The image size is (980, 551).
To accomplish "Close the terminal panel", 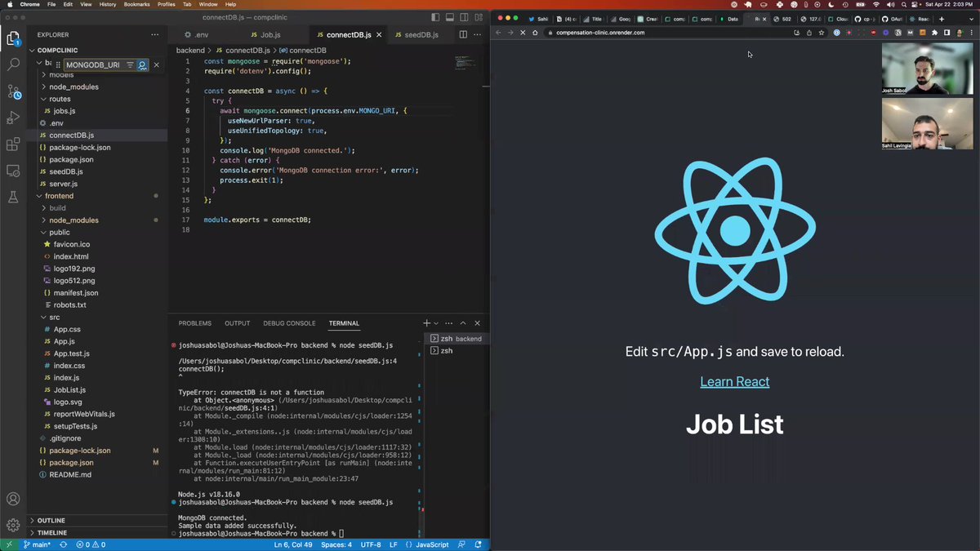I will pos(478,323).
